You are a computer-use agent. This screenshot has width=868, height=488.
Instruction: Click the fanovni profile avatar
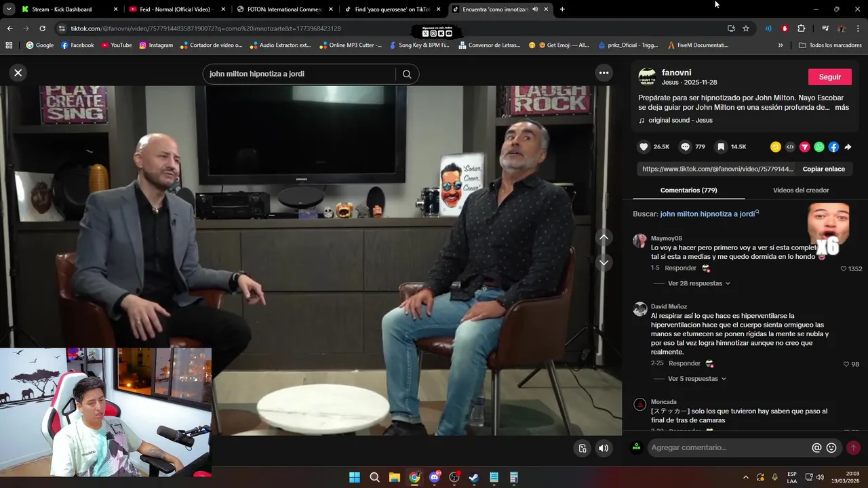(647, 76)
